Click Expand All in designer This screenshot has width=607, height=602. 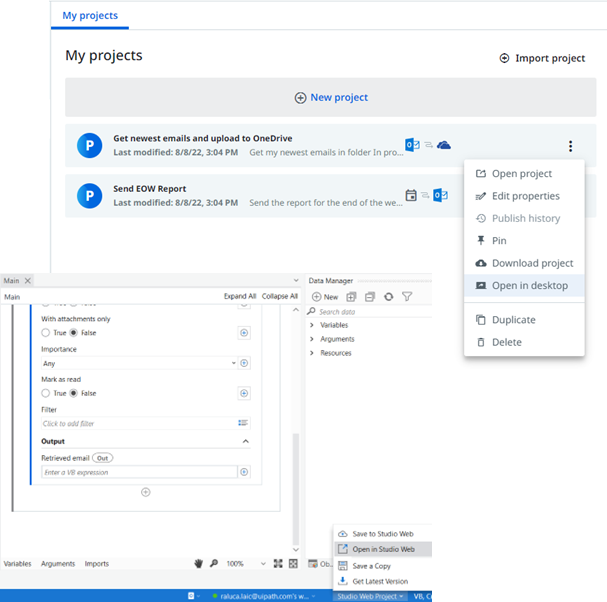[240, 296]
